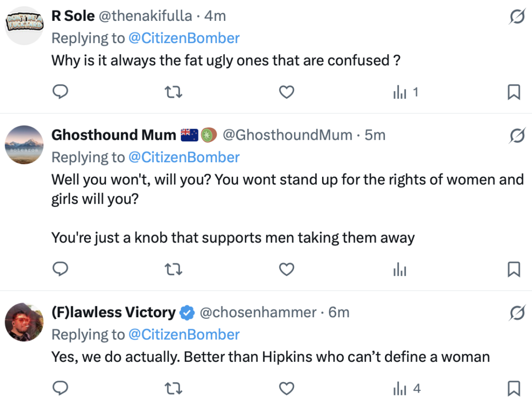The image size is (532, 403).
Task: Bookmark R Sole's tweet
Action: (513, 93)
